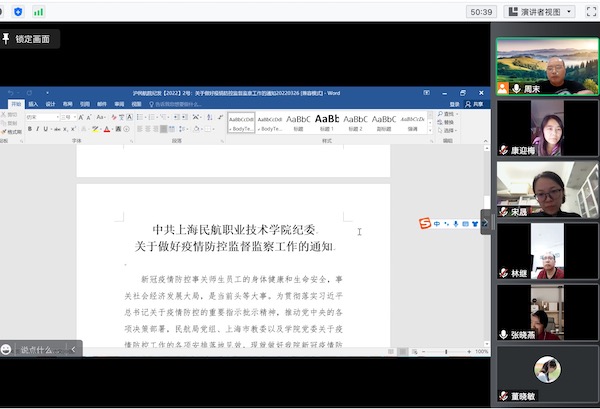Click the subscript icon
The height and width of the screenshot is (409, 600).
[x=65, y=129]
